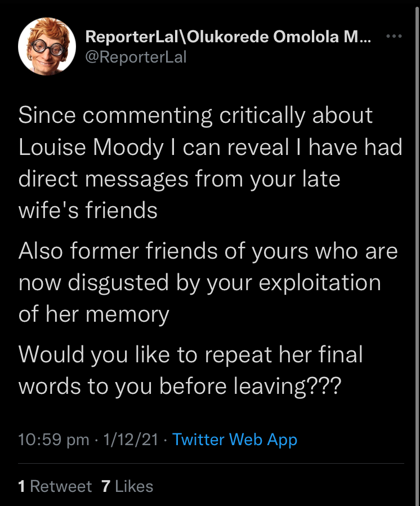420x506 pixels.
Task: Click the bold number 7 beside Likes
Action: click(105, 486)
